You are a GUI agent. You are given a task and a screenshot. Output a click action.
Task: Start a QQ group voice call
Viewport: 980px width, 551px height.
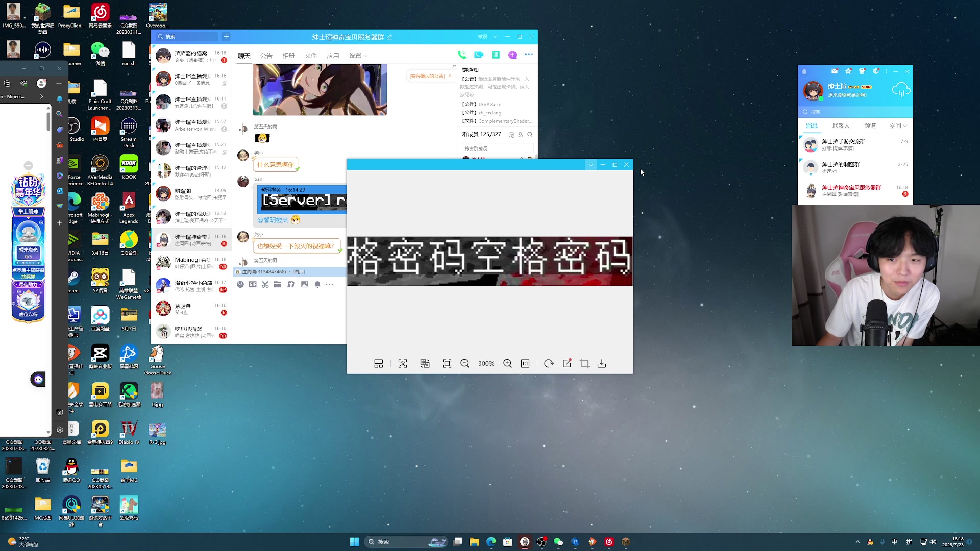(x=462, y=55)
